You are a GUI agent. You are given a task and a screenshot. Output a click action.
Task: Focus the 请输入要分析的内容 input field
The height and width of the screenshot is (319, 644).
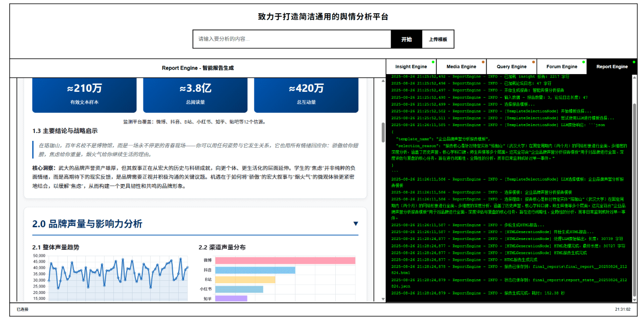coord(292,39)
